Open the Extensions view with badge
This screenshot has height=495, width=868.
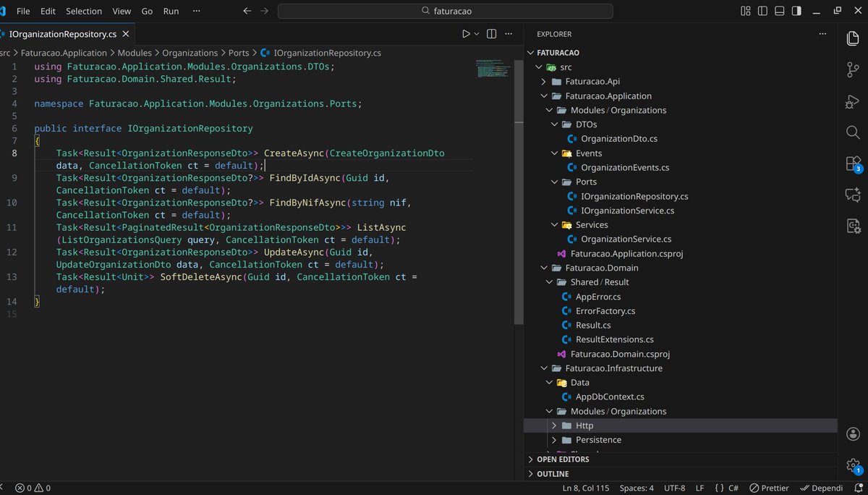[x=853, y=164]
